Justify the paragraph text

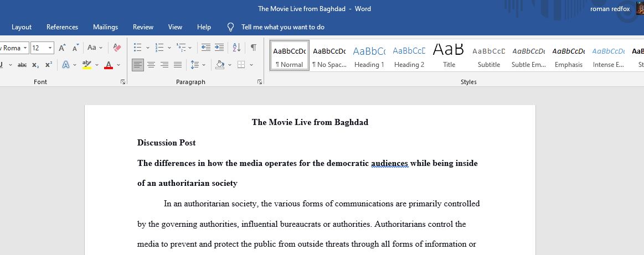[177, 65]
